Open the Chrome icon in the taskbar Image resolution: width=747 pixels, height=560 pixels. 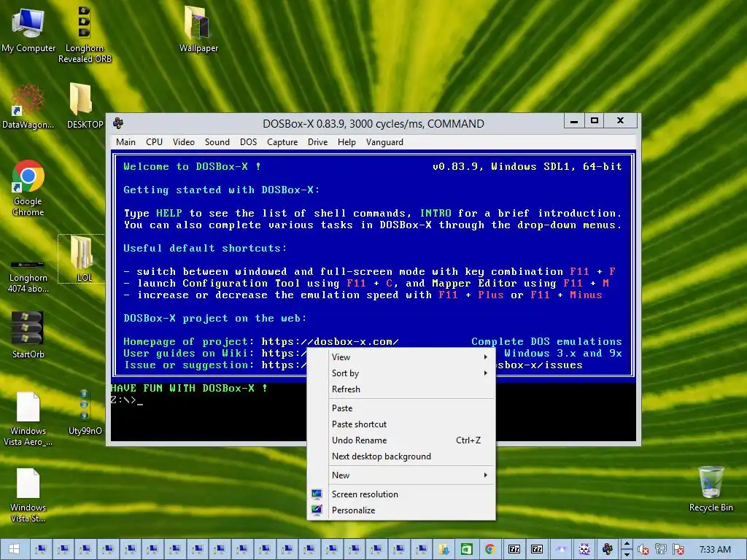pos(489,550)
